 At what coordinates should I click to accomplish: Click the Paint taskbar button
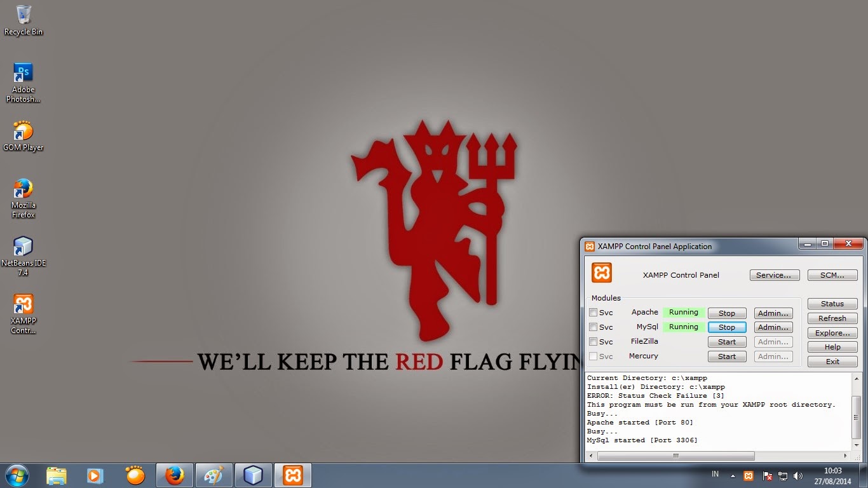click(x=214, y=475)
